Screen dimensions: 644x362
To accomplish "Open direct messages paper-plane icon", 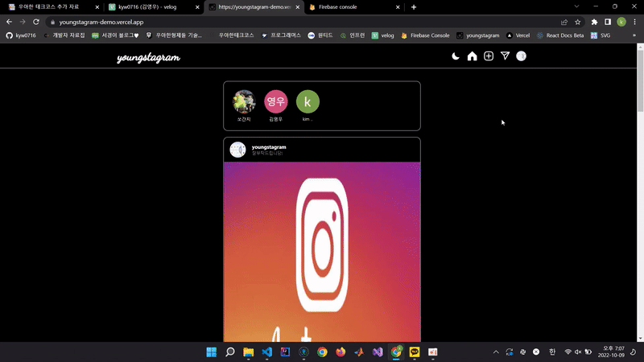I will (x=505, y=56).
